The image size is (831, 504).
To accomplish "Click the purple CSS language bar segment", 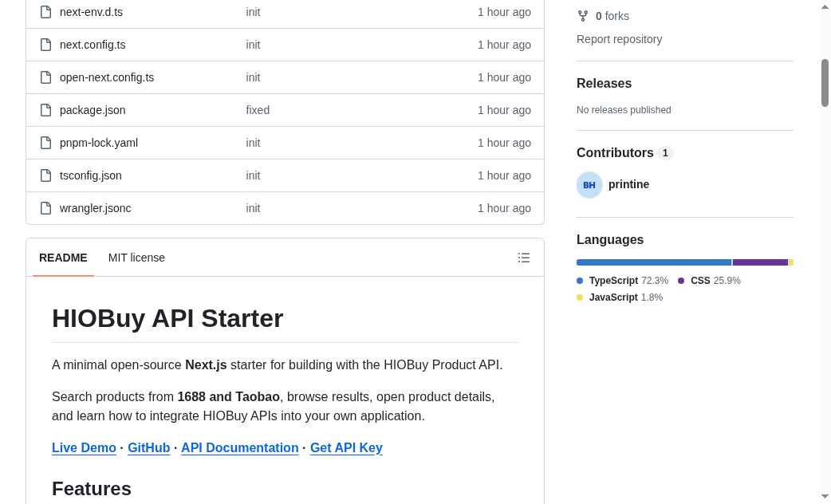I will (761, 262).
